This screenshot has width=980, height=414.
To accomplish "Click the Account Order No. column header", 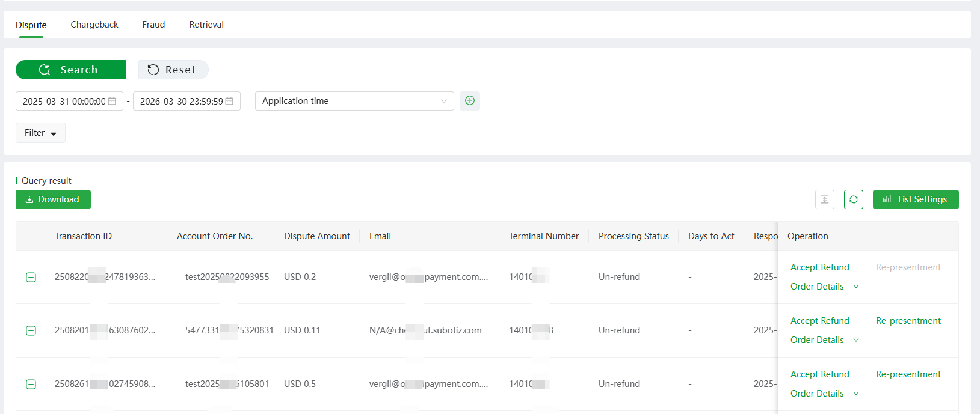I will 215,236.
